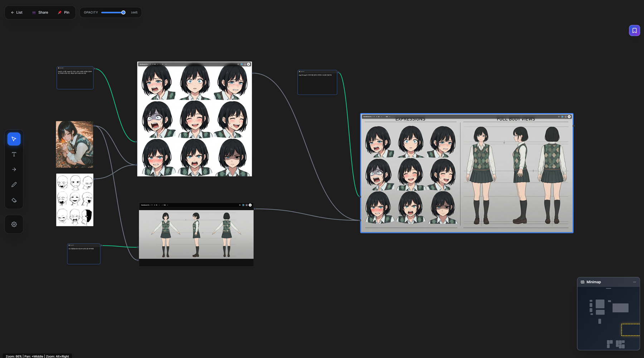This screenshot has width=644, height=358.
Task: Select the eraser tool
Action: (x=14, y=200)
